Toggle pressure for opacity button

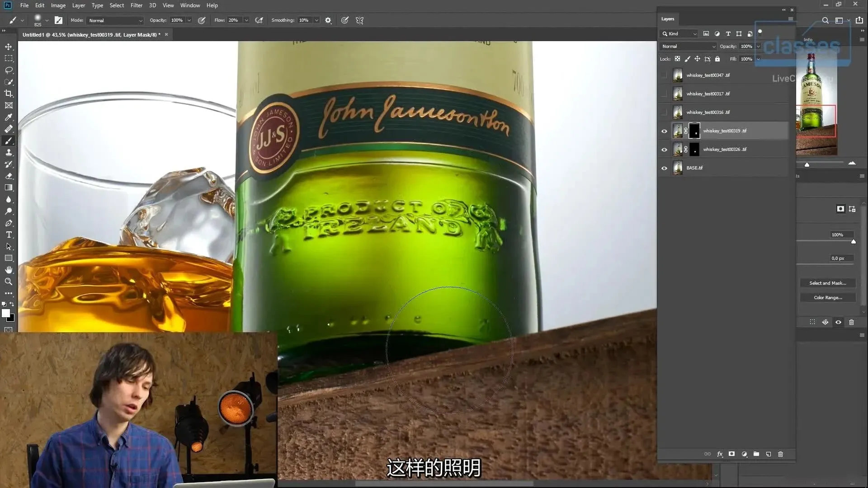click(202, 20)
